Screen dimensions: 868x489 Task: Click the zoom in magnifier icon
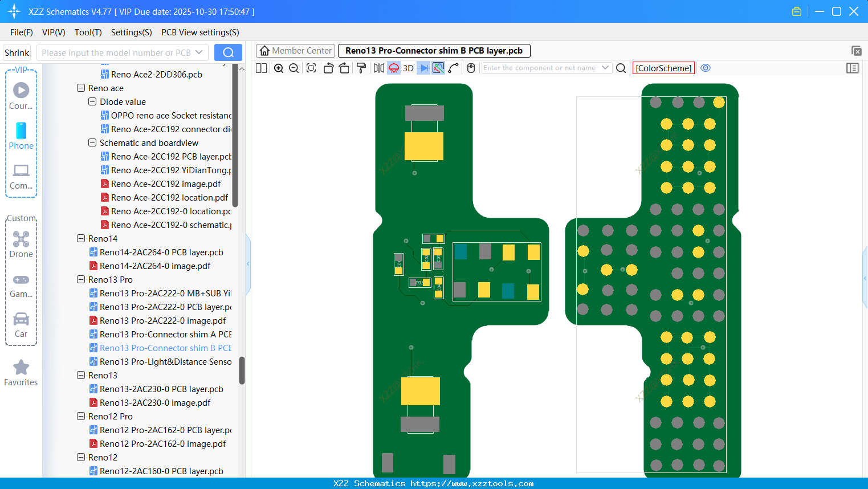[279, 68]
